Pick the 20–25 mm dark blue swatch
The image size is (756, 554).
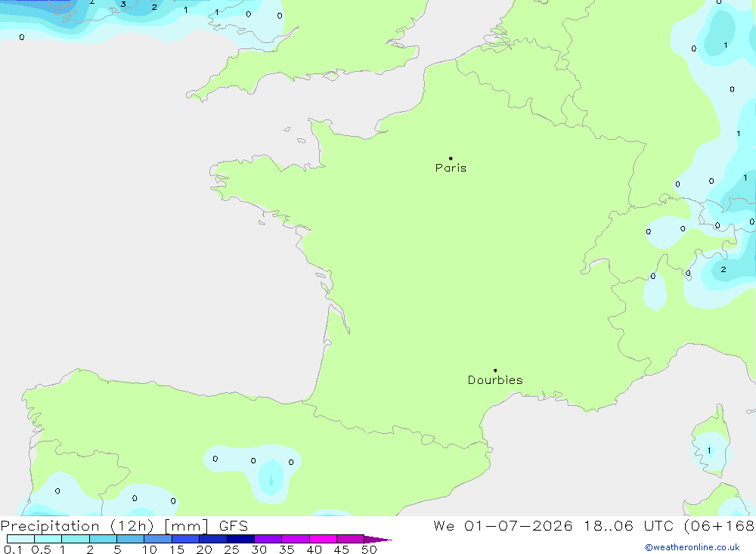click(x=213, y=539)
